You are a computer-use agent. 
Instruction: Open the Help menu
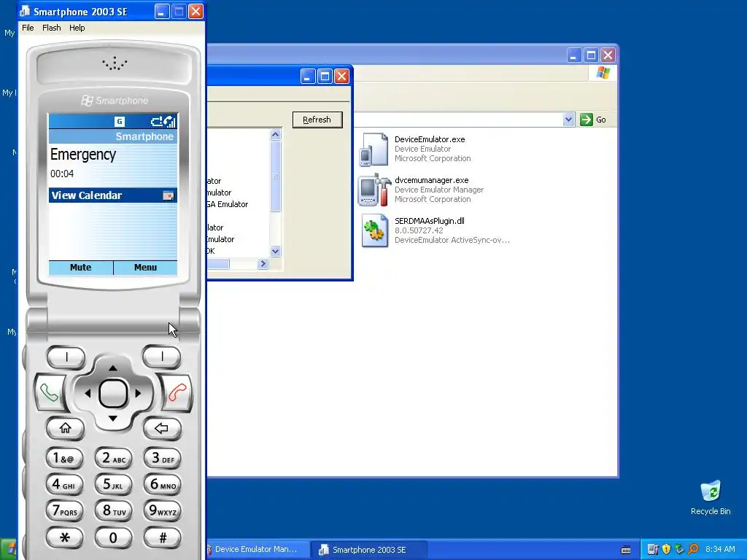(x=77, y=28)
